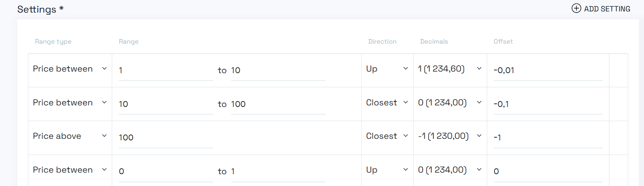Screen dimensions: 644x186
Task: Expand Decimals dropdown showing 1 (1 234,60)
Action: [x=450, y=69]
